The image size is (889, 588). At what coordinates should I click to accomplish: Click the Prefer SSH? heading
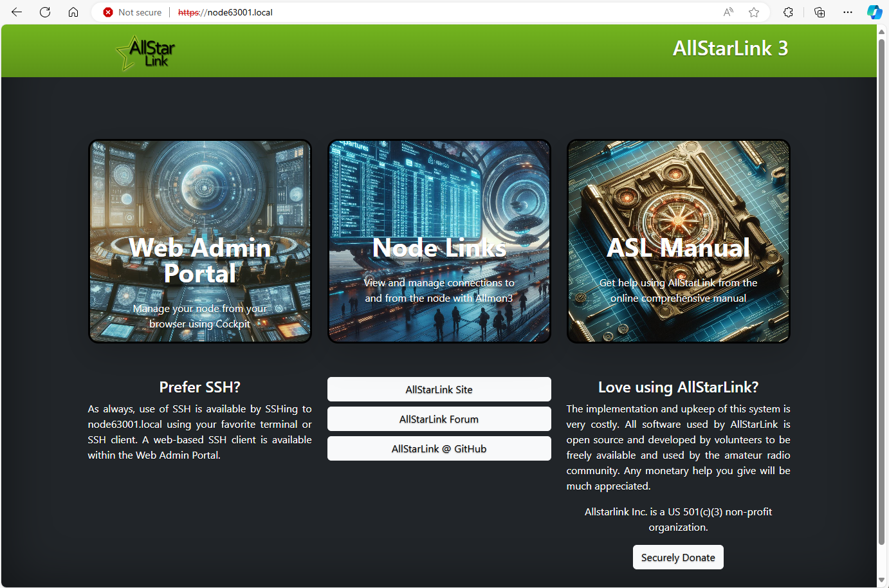coord(200,387)
